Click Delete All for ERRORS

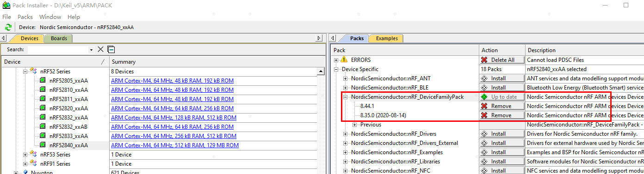pyautogui.click(x=502, y=60)
